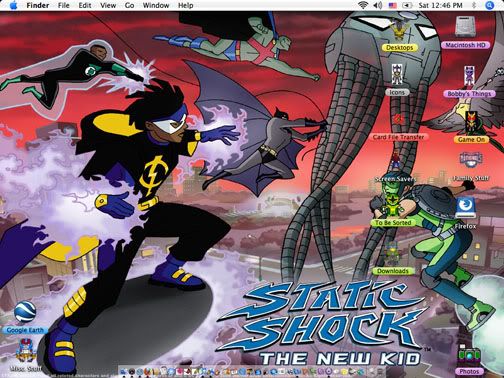This screenshot has height=378, width=504.
Task: Select the Google Earth desktop icon
Action: coord(25,312)
